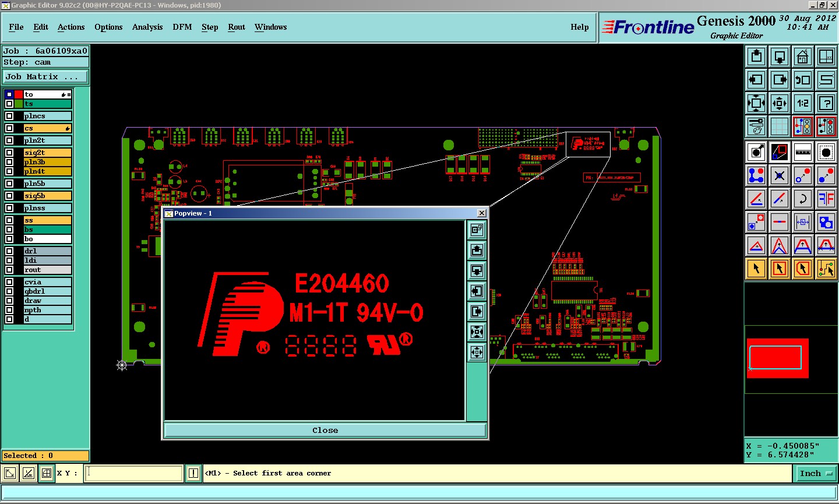Open the Windows menu
Image resolution: width=839 pixels, height=504 pixels.
271,27
